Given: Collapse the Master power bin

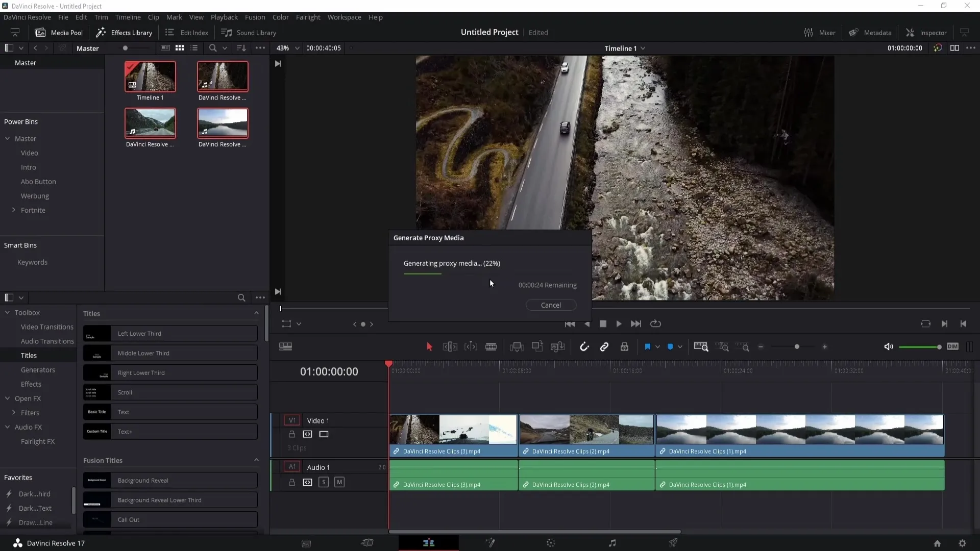Looking at the screenshot, I should (x=8, y=138).
